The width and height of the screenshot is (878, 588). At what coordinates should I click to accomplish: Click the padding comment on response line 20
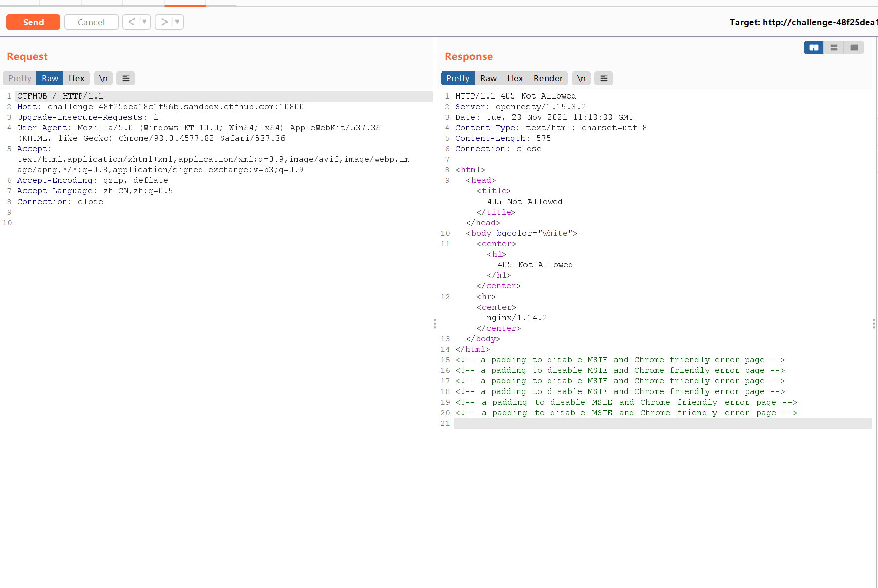[x=626, y=413]
